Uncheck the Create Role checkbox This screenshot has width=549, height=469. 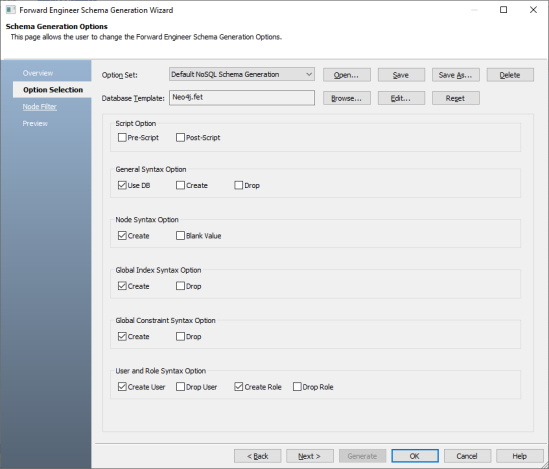pyautogui.click(x=239, y=387)
